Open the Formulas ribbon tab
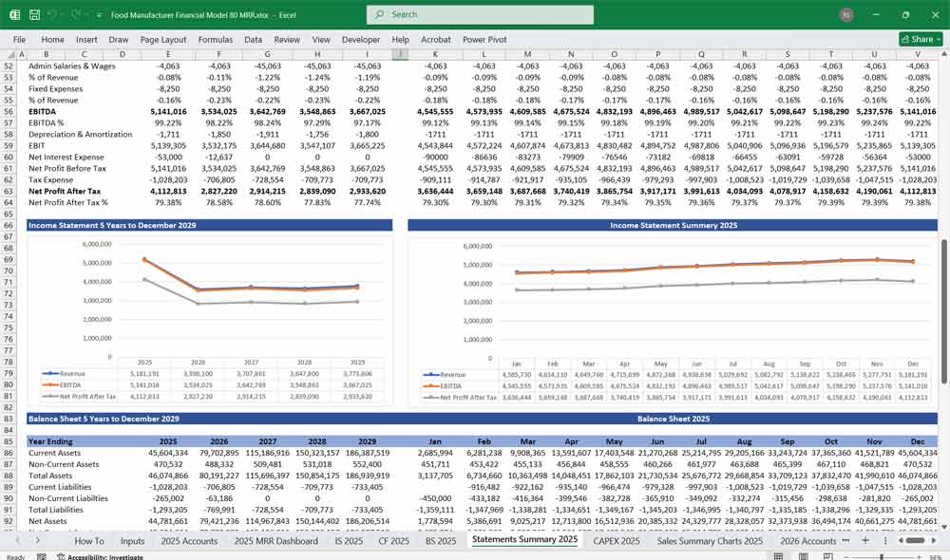This screenshot has width=950, height=560. coord(215,40)
